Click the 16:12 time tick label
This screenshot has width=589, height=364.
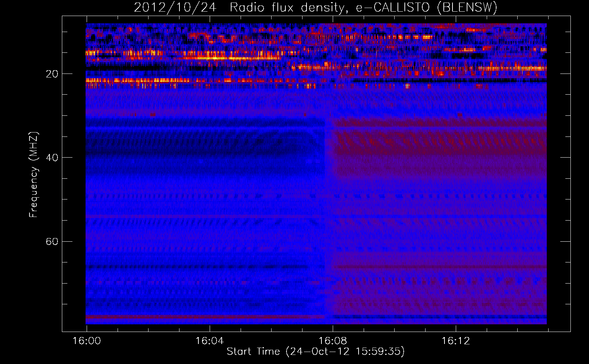click(x=456, y=341)
